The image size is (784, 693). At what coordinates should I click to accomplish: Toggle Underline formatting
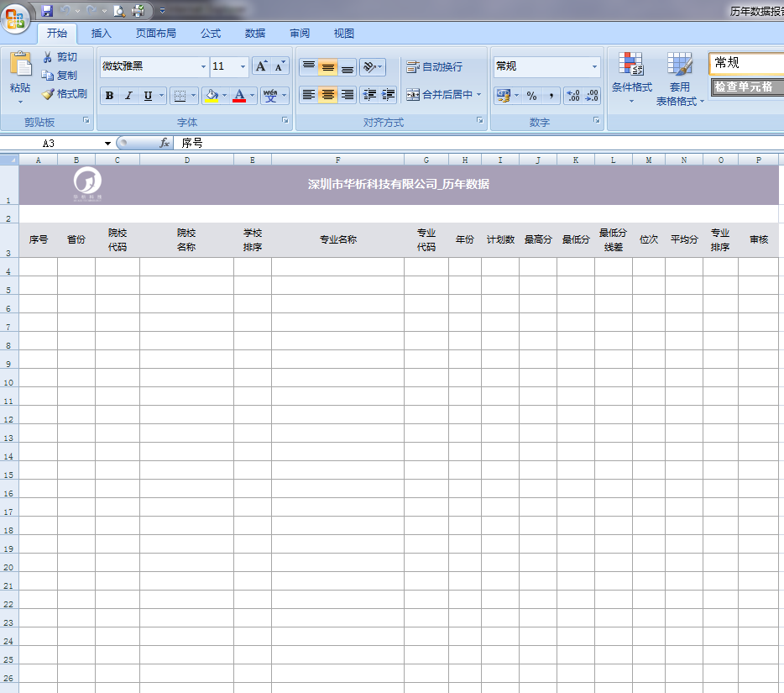pyautogui.click(x=148, y=96)
